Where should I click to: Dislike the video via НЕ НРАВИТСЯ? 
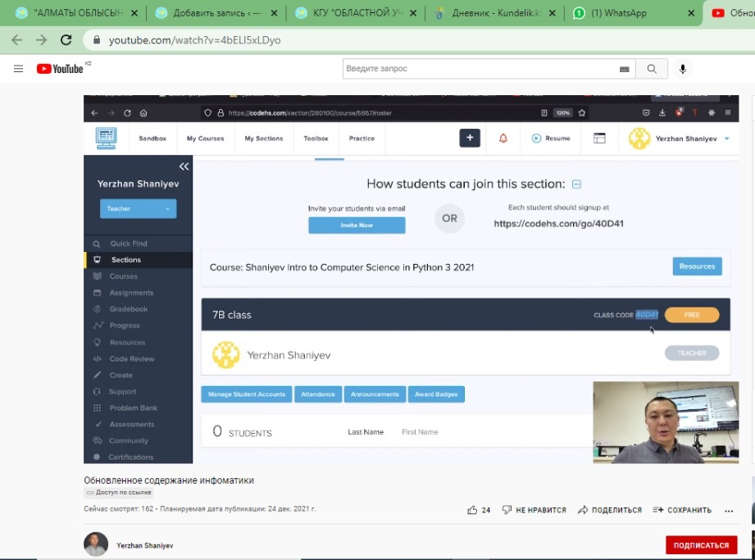pyautogui.click(x=534, y=510)
